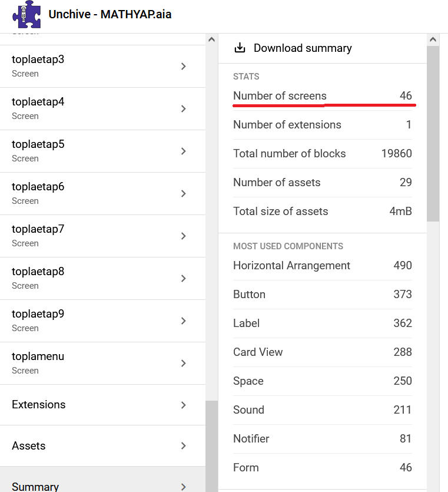Open the Assets section

pos(88,446)
